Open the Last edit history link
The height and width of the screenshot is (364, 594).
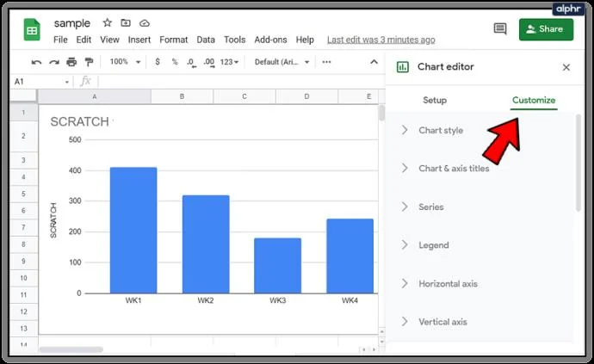tap(381, 40)
